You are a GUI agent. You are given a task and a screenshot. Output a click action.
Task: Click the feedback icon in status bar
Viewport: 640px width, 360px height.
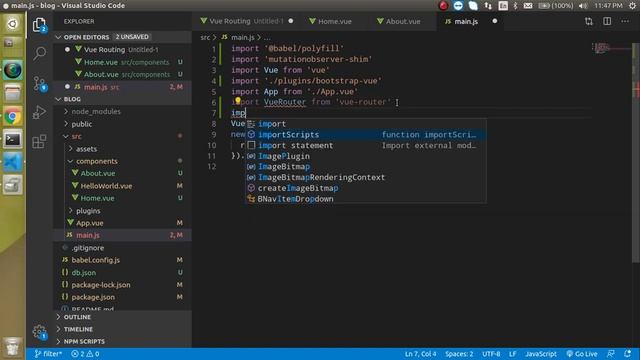[x=611, y=354]
